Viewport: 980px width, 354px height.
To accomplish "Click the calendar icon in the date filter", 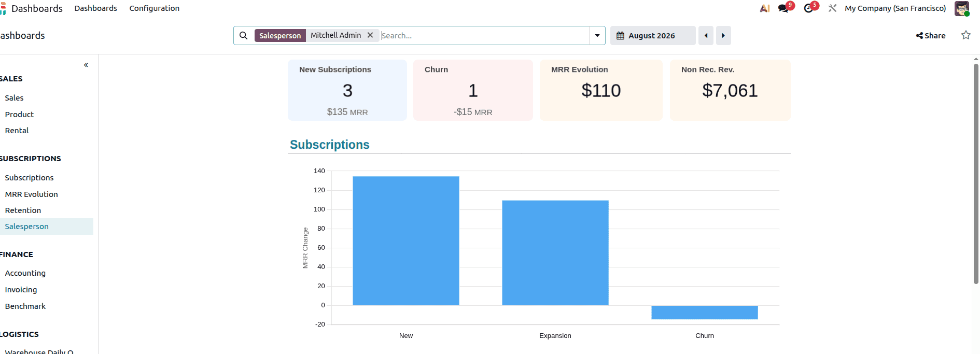I will 620,36.
